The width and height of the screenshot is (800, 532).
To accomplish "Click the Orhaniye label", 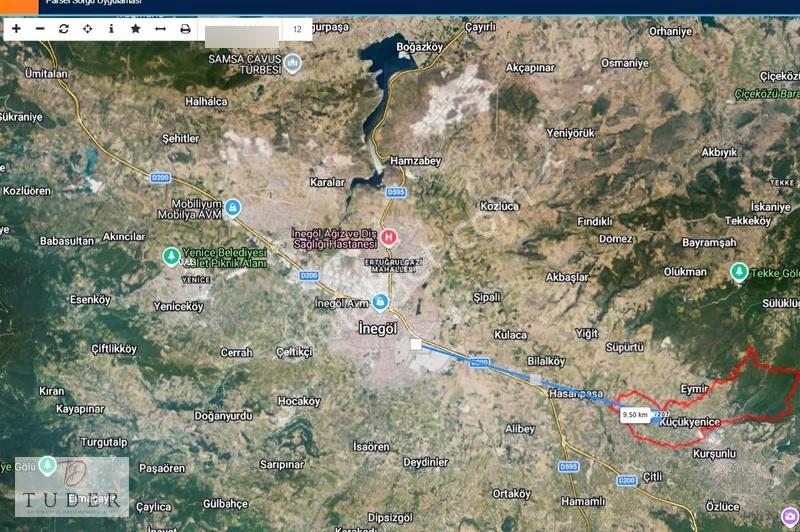I will (671, 31).
